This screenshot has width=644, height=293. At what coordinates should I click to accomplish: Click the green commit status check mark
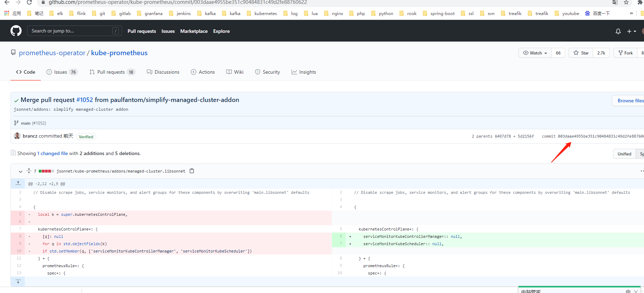tap(16, 100)
